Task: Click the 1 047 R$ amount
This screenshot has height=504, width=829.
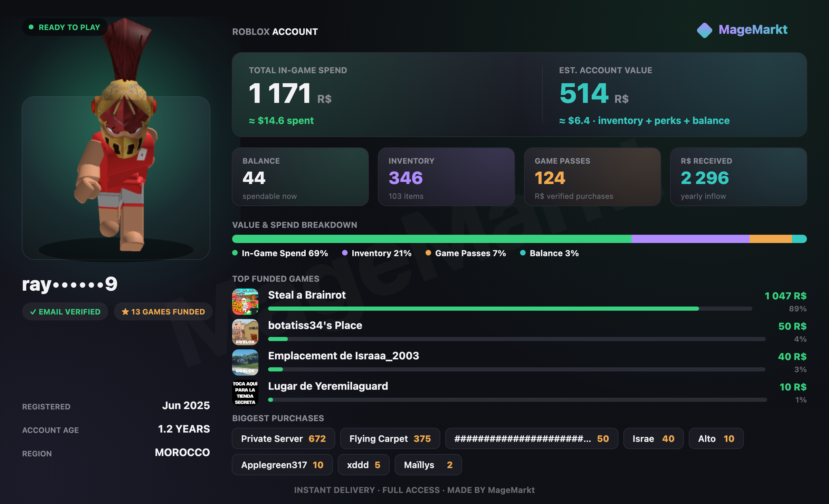Action: tap(786, 296)
